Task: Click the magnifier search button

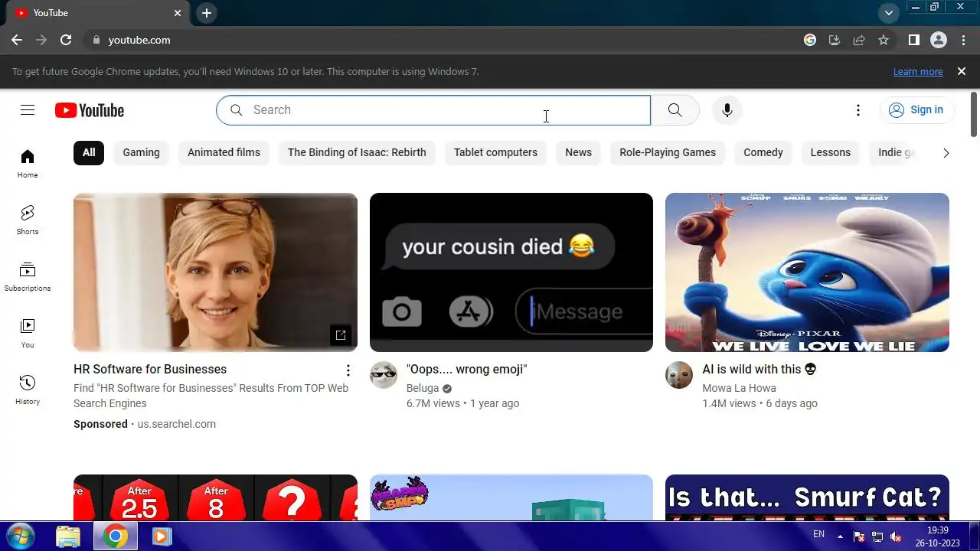Action: tap(675, 110)
